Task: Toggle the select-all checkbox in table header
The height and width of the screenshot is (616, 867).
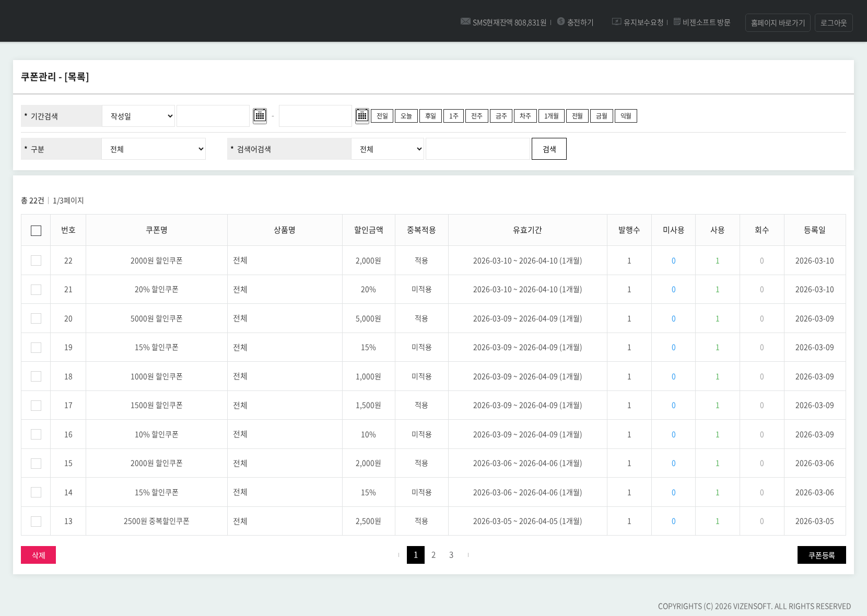Action: tap(36, 231)
